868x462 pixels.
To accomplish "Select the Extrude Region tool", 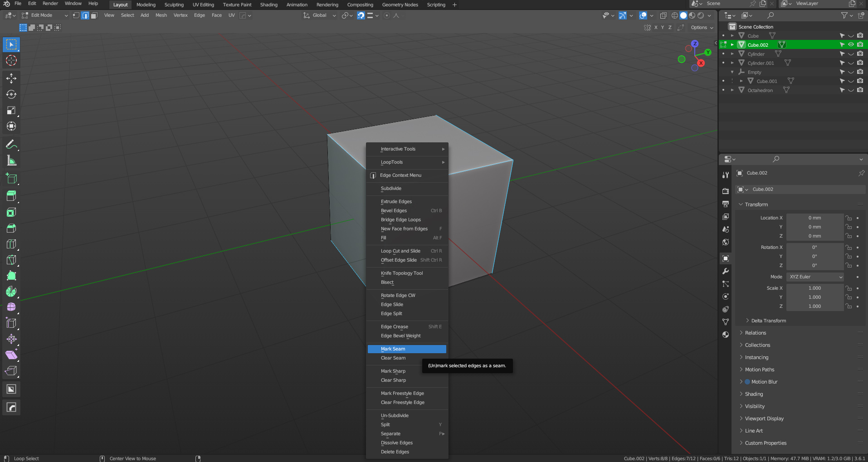I will tap(11, 195).
